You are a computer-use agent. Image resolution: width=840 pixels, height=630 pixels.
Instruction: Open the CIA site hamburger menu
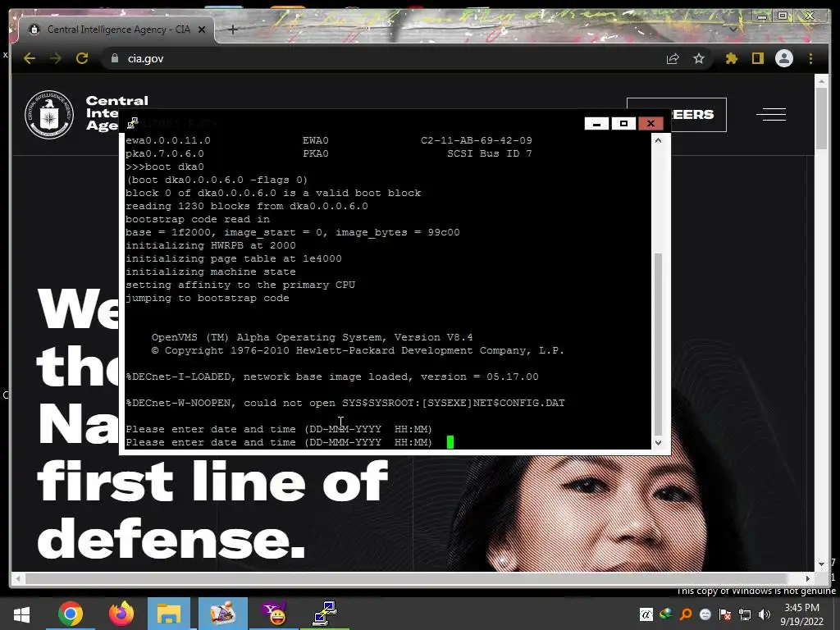771,114
